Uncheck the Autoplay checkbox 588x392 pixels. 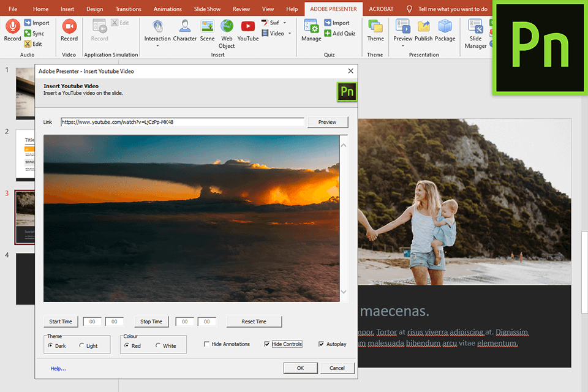pyautogui.click(x=322, y=344)
